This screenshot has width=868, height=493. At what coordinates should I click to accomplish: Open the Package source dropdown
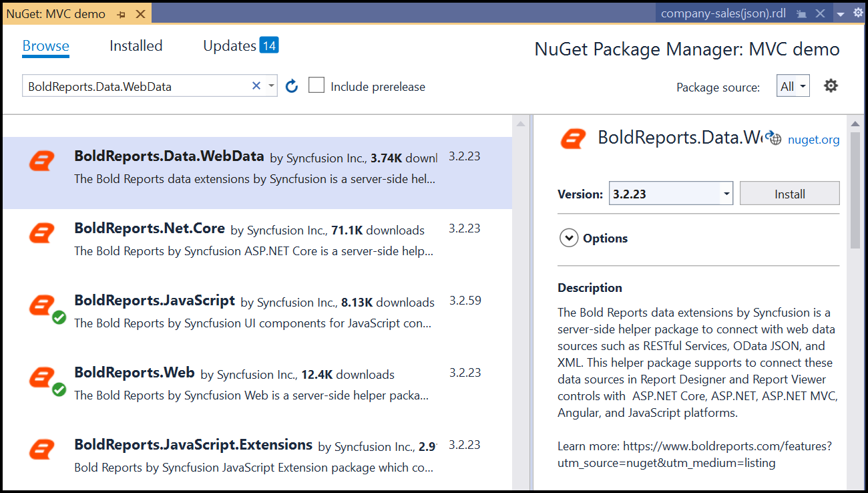tap(793, 86)
